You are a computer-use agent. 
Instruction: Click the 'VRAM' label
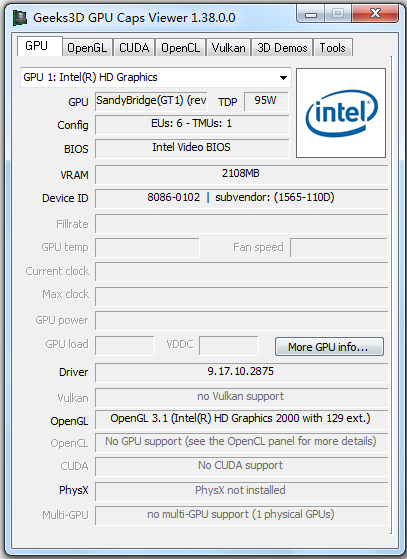[x=74, y=175]
